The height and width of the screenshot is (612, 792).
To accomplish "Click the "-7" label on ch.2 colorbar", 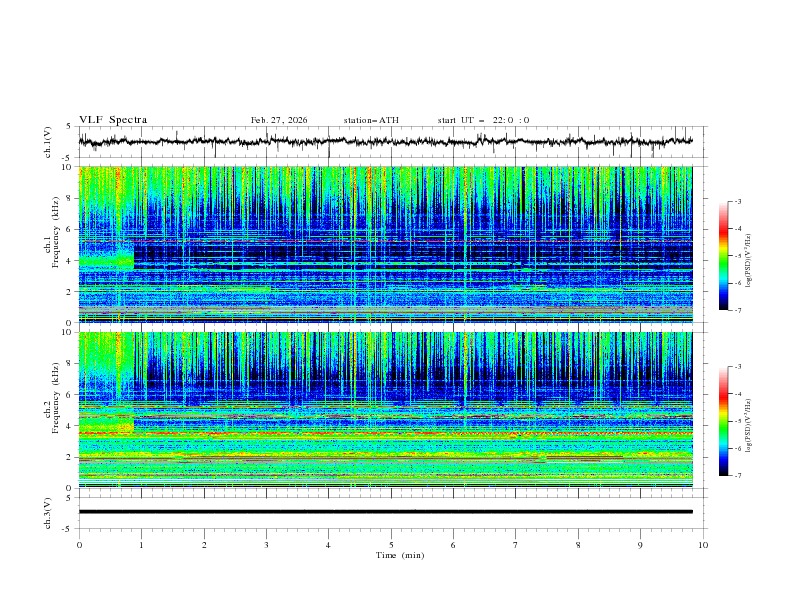I will 738,476.
